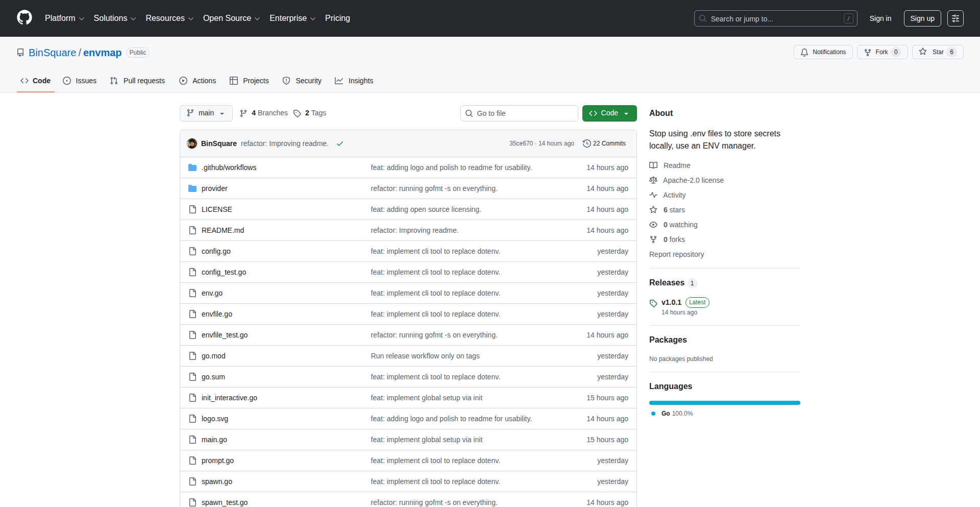Click the Fork button to fork repo
980x507 pixels.
[881, 52]
